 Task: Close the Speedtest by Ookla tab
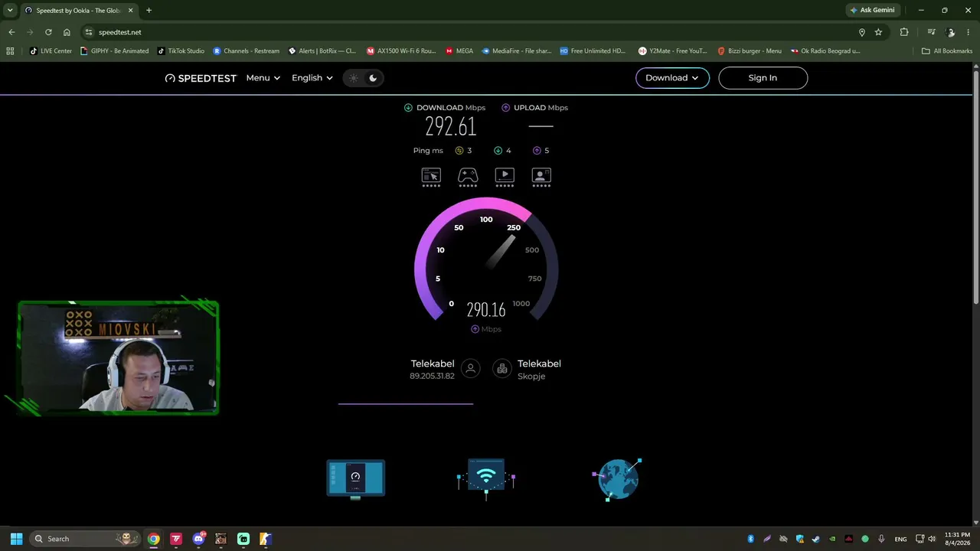coord(130,11)
